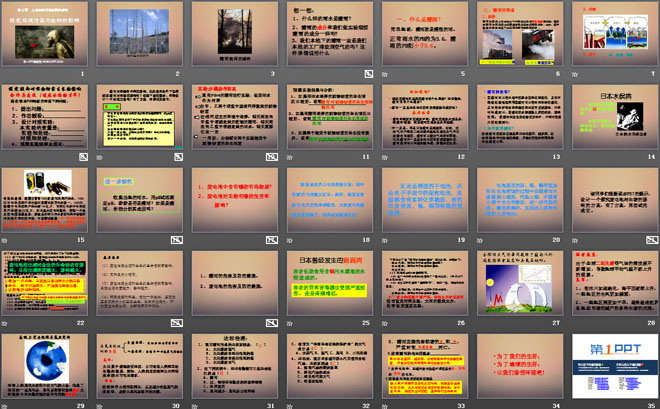Screen dimensions: 660x409
Task: Click the animation star below slide 32
Action: click(290, 406)
